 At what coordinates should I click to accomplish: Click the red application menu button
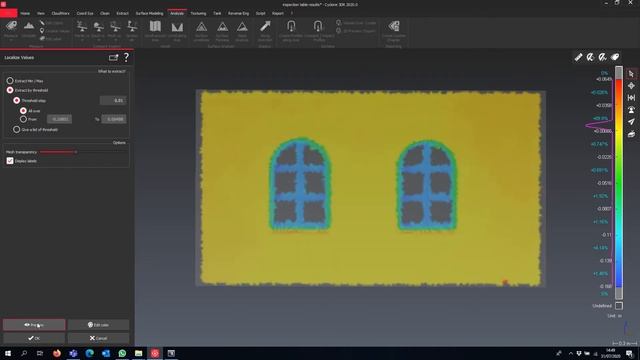click(8, 13)
